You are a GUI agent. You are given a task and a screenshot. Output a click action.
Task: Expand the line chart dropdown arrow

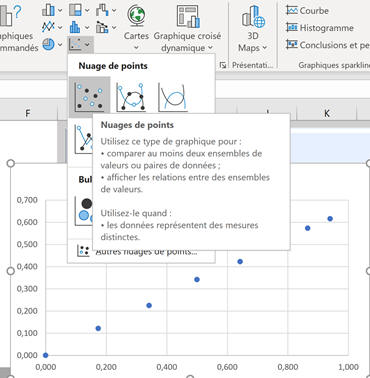(x=60, y=27)
